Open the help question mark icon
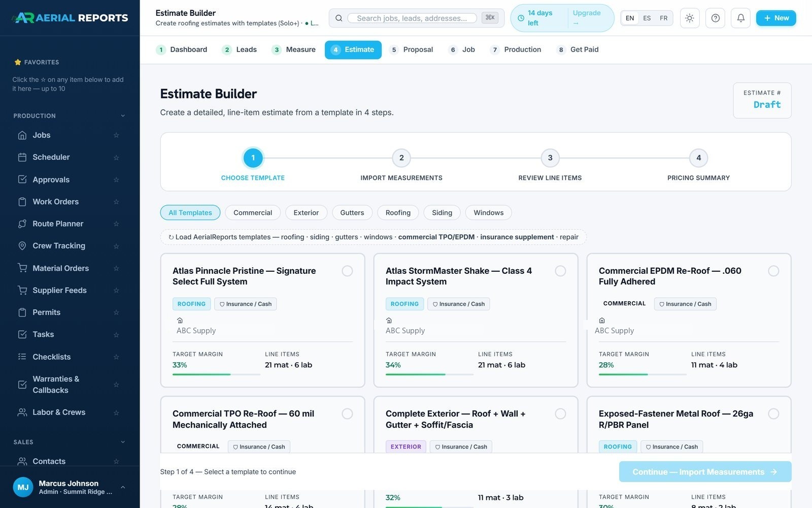 (x=716, y=18)
